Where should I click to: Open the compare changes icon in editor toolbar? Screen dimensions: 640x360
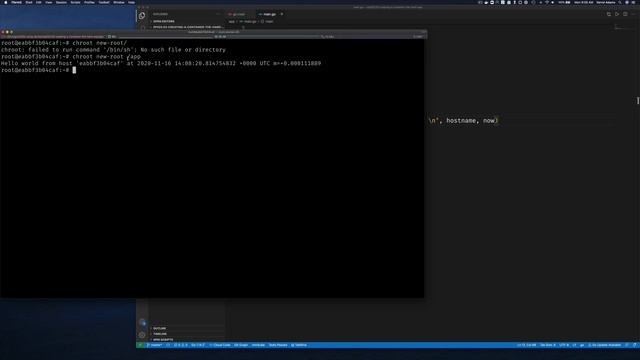[x=609, y=14]
